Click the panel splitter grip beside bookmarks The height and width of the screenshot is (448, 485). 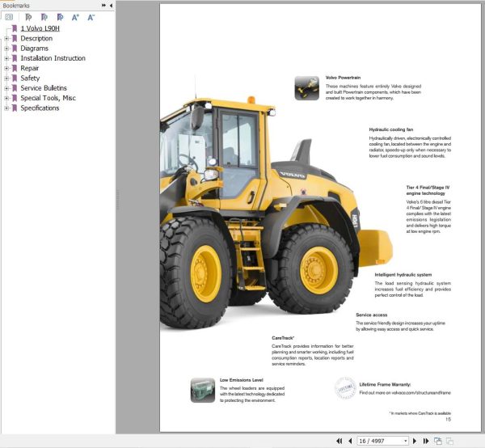117,201
